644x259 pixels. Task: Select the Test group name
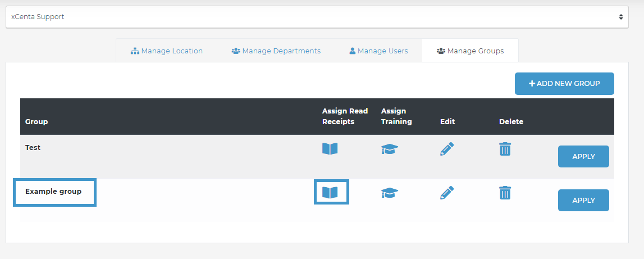click(x=33, y=148)
